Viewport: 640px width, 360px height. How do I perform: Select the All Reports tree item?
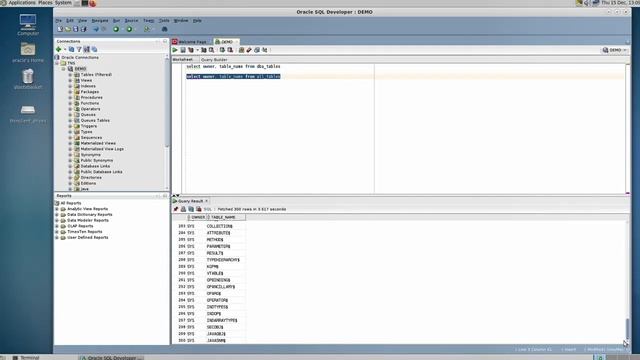tap(71, 203)
